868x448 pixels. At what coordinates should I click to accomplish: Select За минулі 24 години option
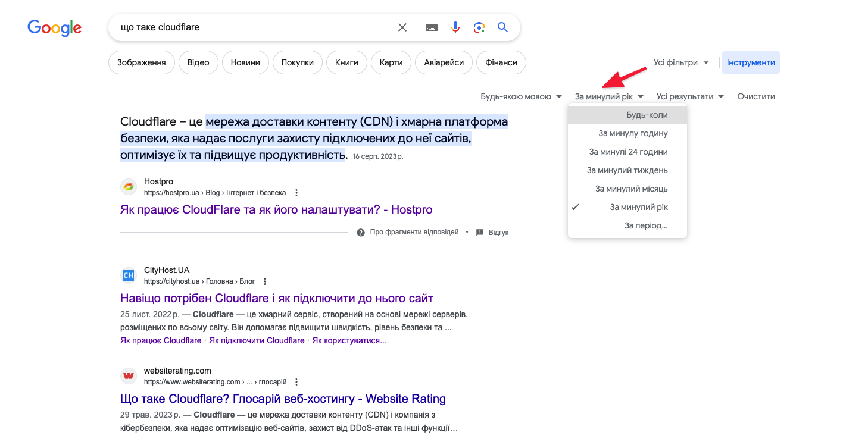(x=627, y=152)
